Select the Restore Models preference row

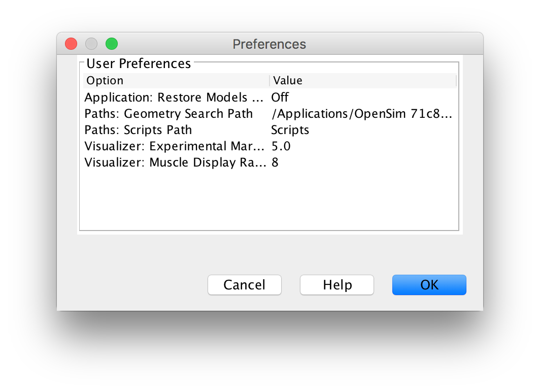click(175, 97)
